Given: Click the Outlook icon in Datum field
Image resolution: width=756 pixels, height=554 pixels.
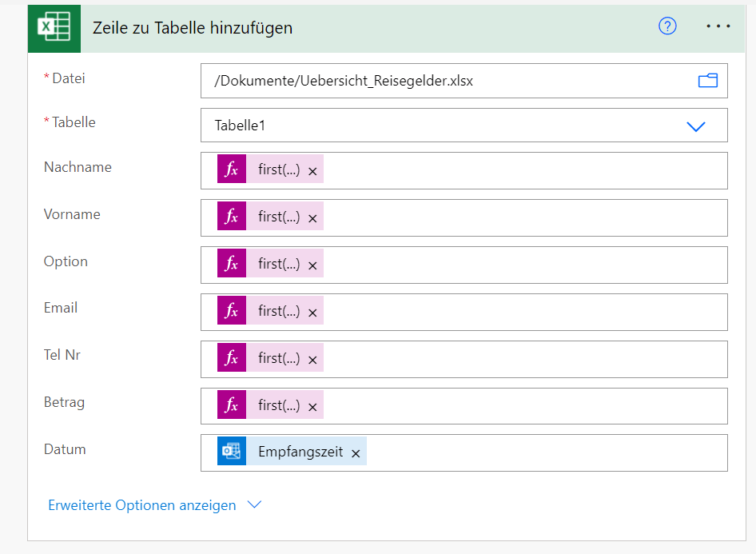Looking at the screenshot, I should (232, 452).
